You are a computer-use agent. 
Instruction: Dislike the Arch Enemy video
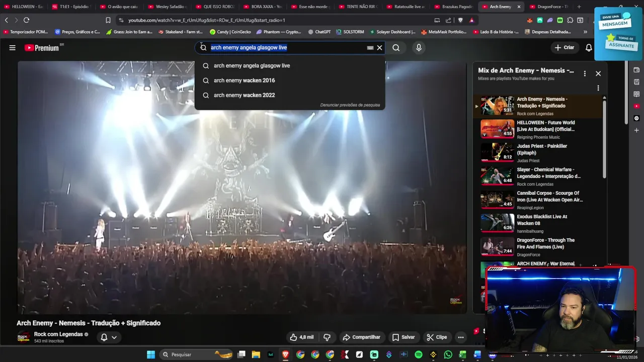327,337
